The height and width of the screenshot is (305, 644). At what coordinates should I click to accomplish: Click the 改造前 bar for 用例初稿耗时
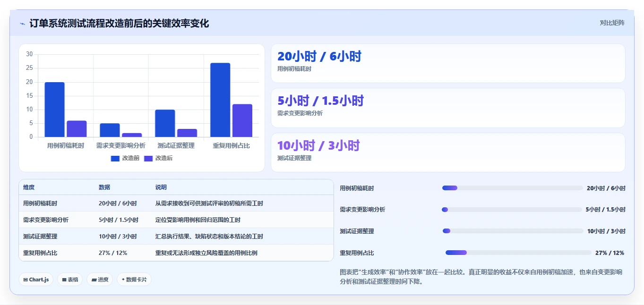55,110
